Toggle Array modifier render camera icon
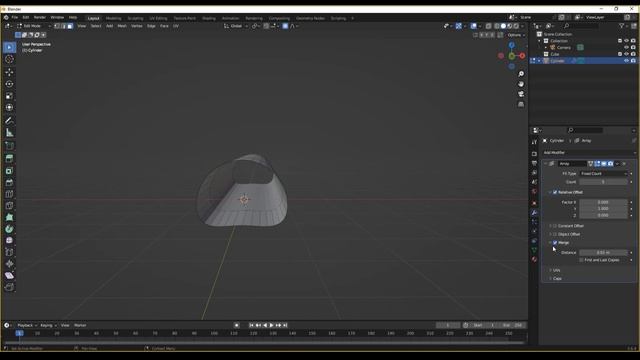Screen dimensions: 640x360 click(610, 164)
